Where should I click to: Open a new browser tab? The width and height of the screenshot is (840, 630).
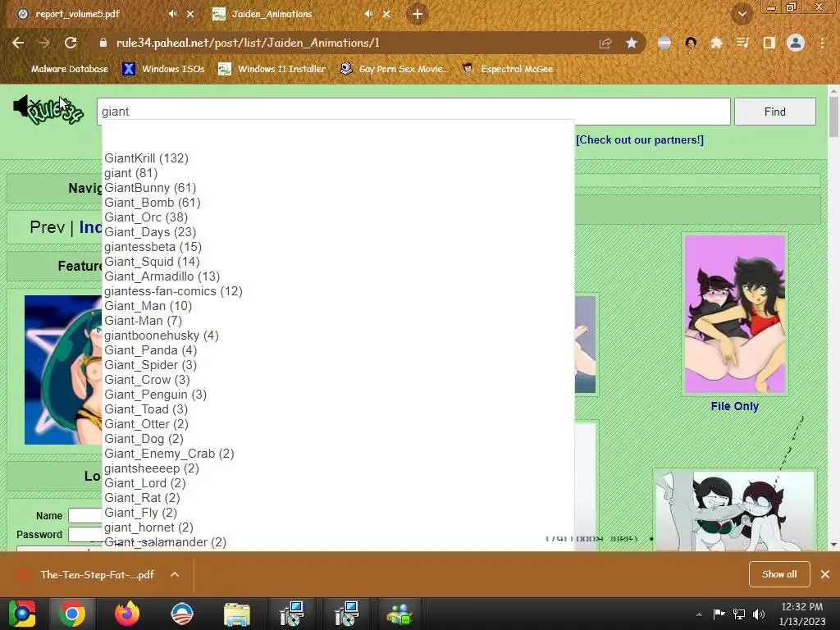418,14
